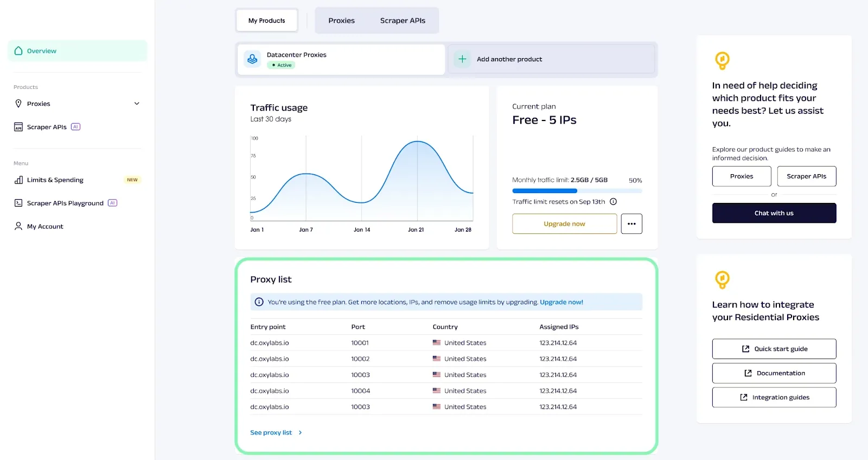Click the My Account person icon
This screenshot has height=460, width=868.
(18, 226)
